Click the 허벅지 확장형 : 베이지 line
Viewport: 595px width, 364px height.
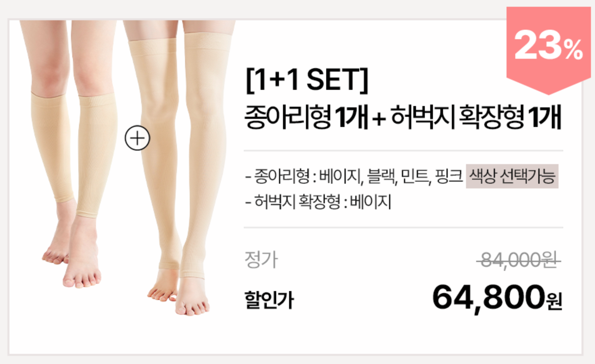pos(318,202)
